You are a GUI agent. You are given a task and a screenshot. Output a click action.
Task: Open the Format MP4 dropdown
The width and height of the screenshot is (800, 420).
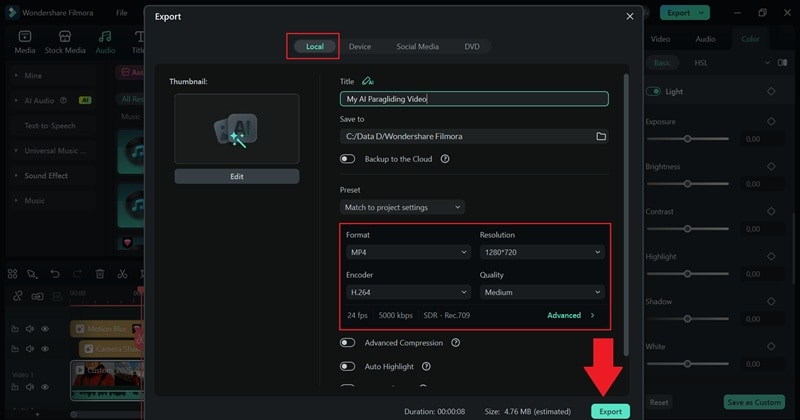[408, 252]
